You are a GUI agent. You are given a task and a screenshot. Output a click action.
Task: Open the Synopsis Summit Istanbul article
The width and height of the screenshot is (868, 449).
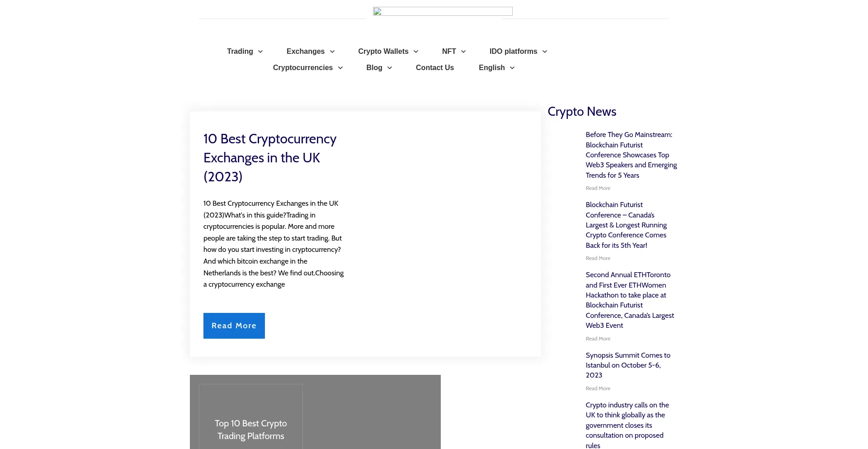point(627,365)
